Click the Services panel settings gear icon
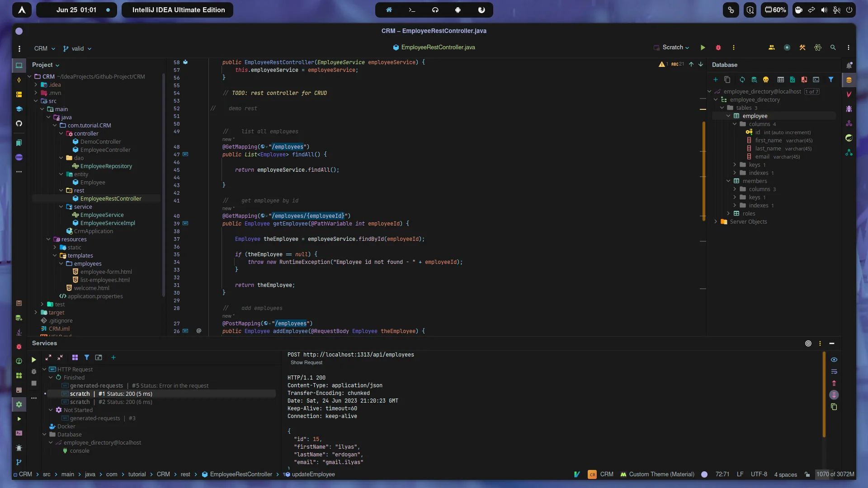 point(808,343)
